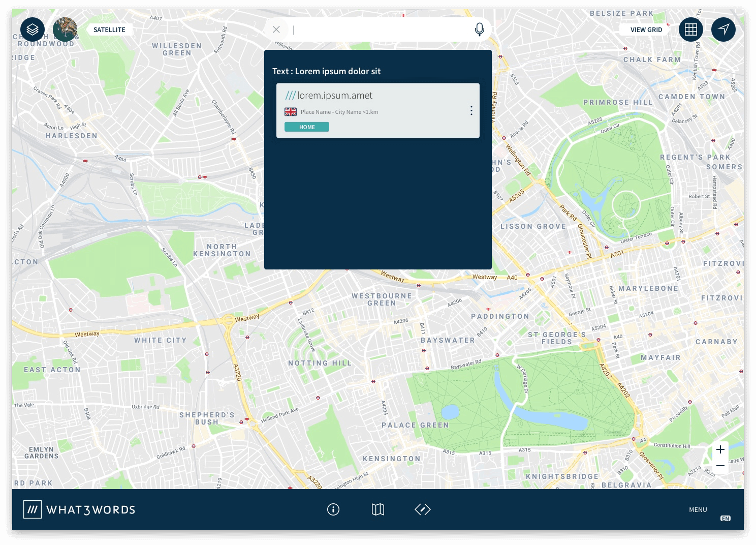The width and height of the screenshot is (756, 545).
Task: Click the ST GEORGE'S FIELDS map label
Action: point(557,338)
